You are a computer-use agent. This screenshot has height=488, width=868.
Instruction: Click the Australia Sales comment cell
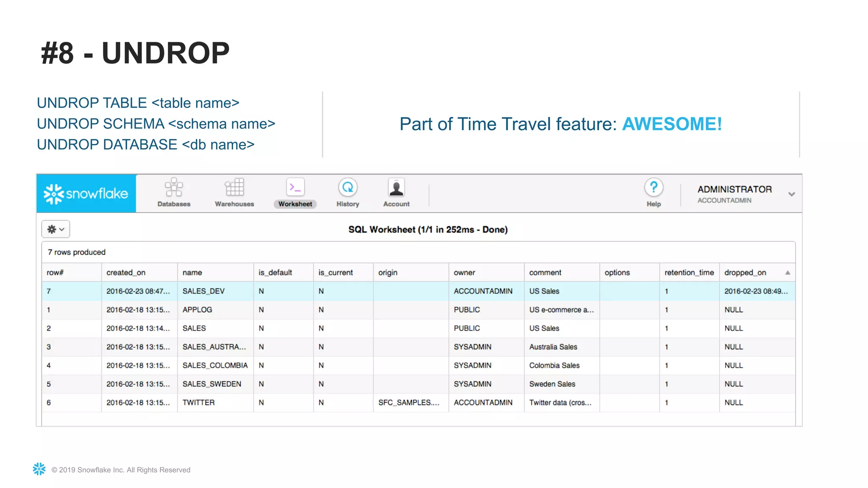click(562, 347)
